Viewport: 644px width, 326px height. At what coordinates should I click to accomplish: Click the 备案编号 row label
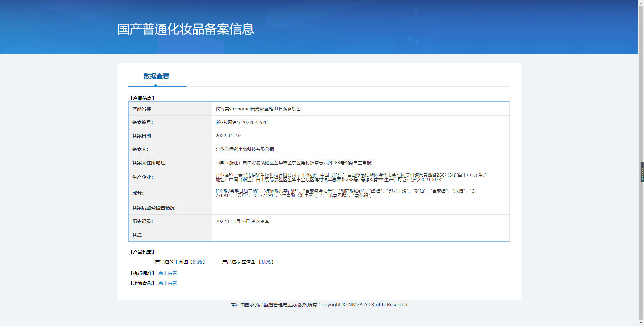(x=143, y=122)
